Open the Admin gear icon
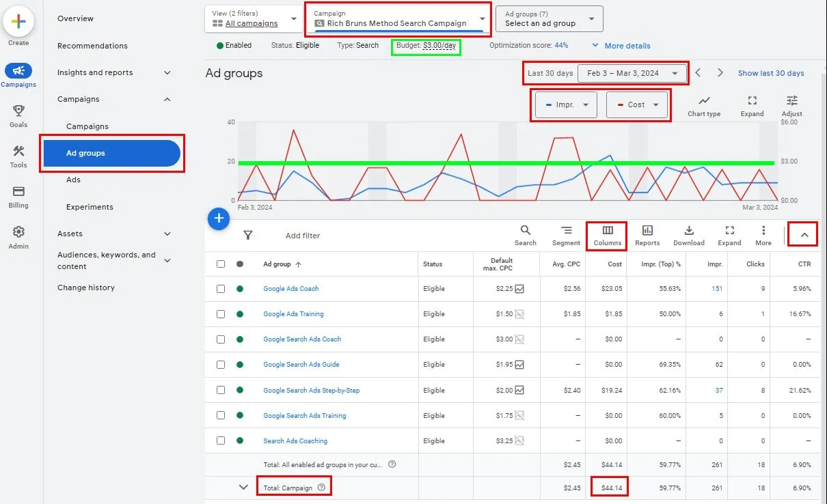The height and width of the screenshot is (504, 827). pos(18,232)
